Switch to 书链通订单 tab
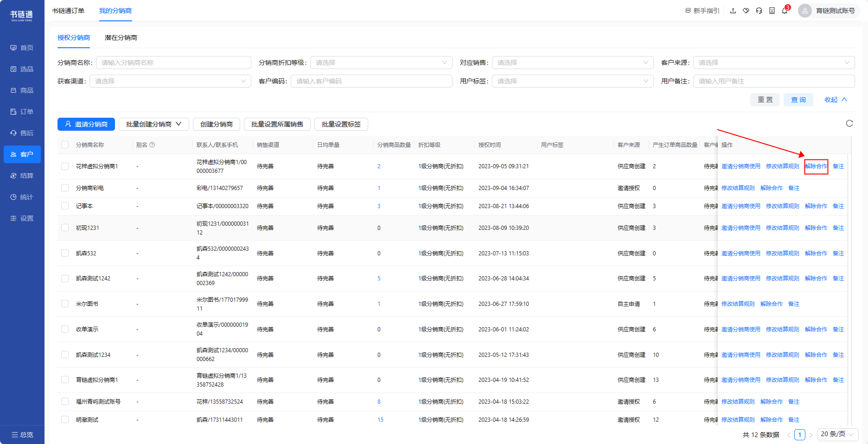Image resolution: width=868 pixels, height=444 pixels. 68,11
